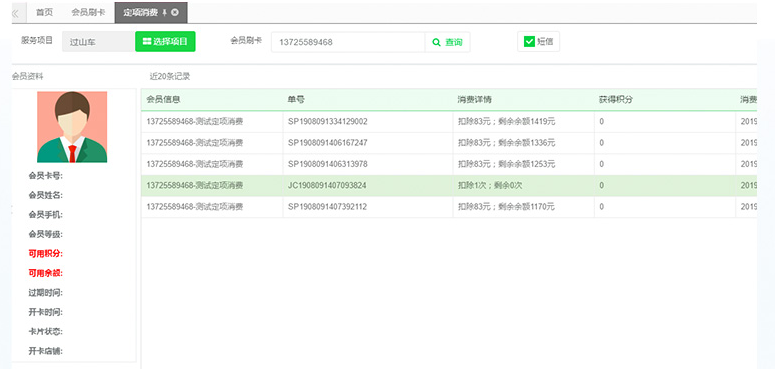The width and height of the screenshot is (777, 369).
Task: Click detail 扣除83元；剩余余额1253元
Action: click(506, 164)
